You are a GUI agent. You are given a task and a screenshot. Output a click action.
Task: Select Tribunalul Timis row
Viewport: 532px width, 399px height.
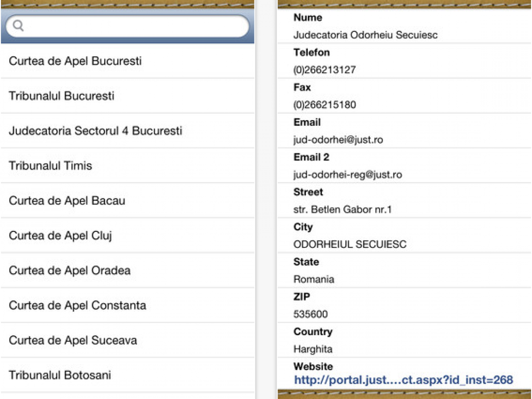(128, 166)
